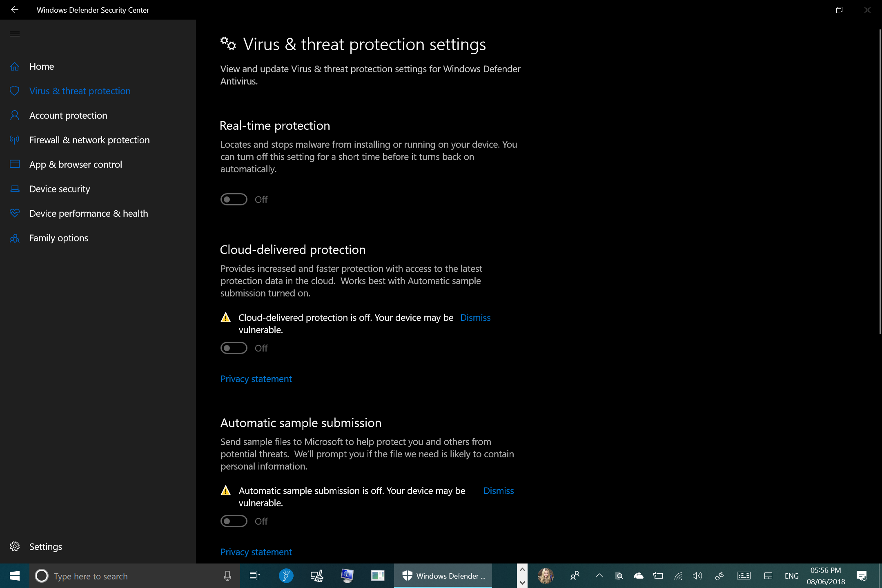Click the Settings gear icon

coord(15,546)
